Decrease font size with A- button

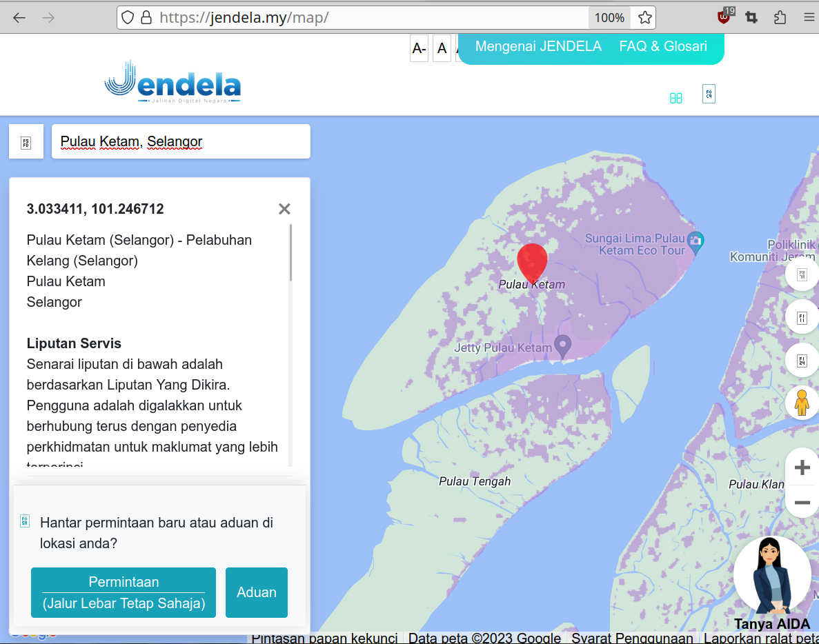tap(419, 48)
